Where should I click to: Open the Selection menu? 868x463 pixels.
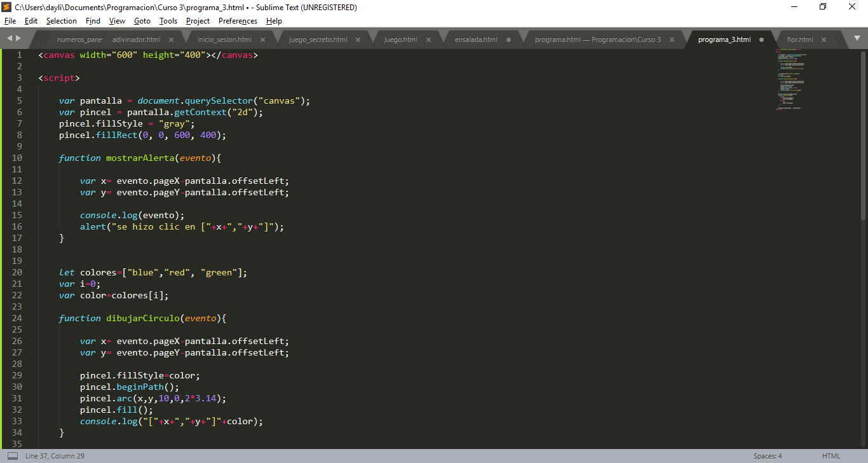[62, 21]
